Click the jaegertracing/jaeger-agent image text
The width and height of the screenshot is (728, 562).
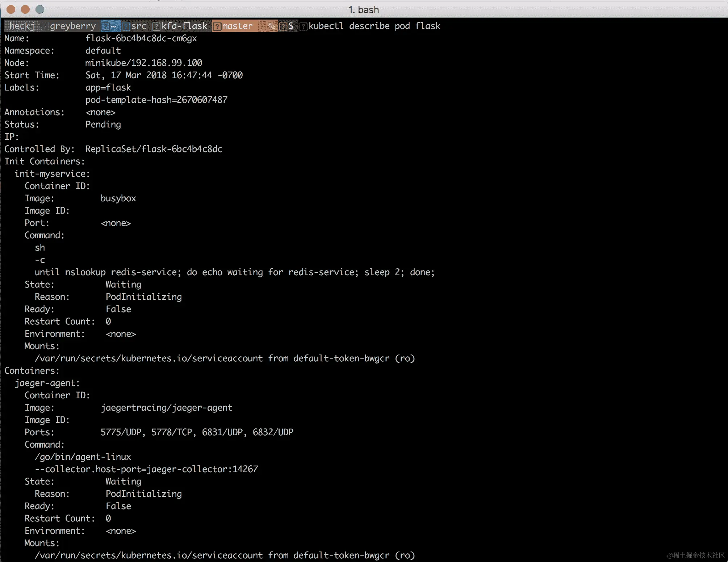click(166, 408)
